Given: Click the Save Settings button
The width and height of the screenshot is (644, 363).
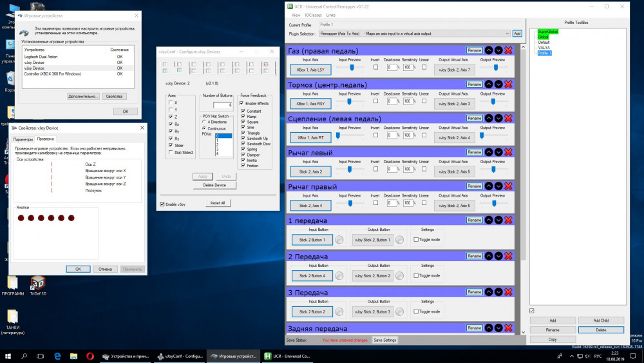Looking at the screenshot, I should pos(385,340).
